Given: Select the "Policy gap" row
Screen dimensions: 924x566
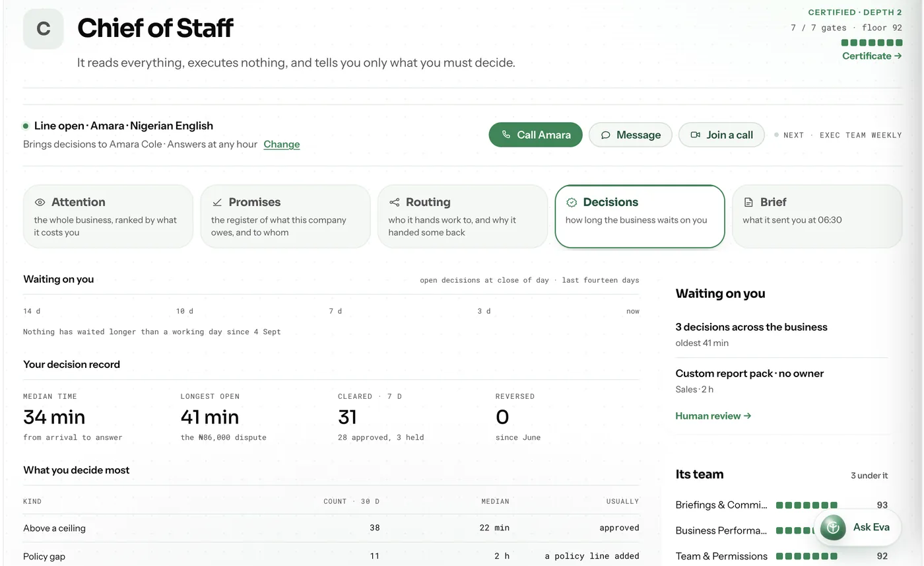Looking at the screenshot, I should (331, 556).
